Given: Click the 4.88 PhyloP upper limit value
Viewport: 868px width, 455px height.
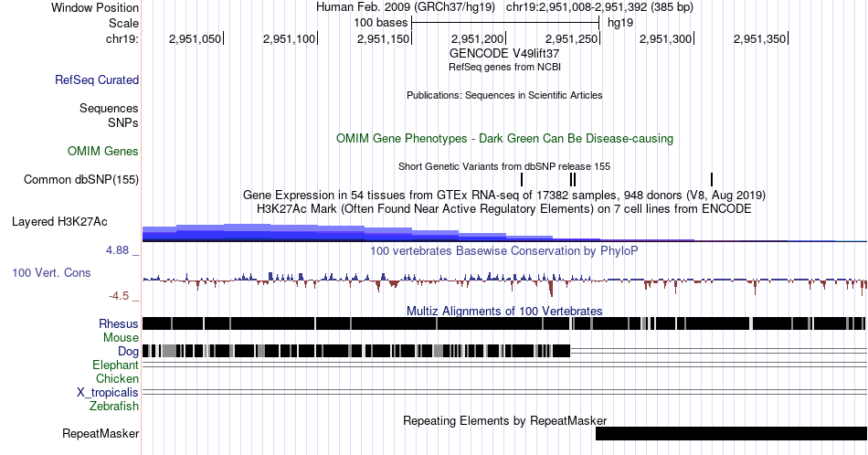Looking at the screenshot, I should [x=117, y=250].
